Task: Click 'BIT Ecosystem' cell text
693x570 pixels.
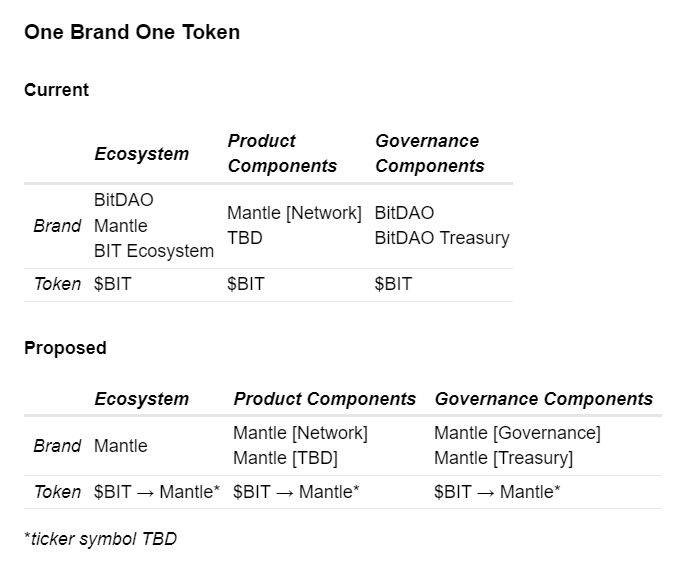Action: pyautogui.click(x=154, y=251)
